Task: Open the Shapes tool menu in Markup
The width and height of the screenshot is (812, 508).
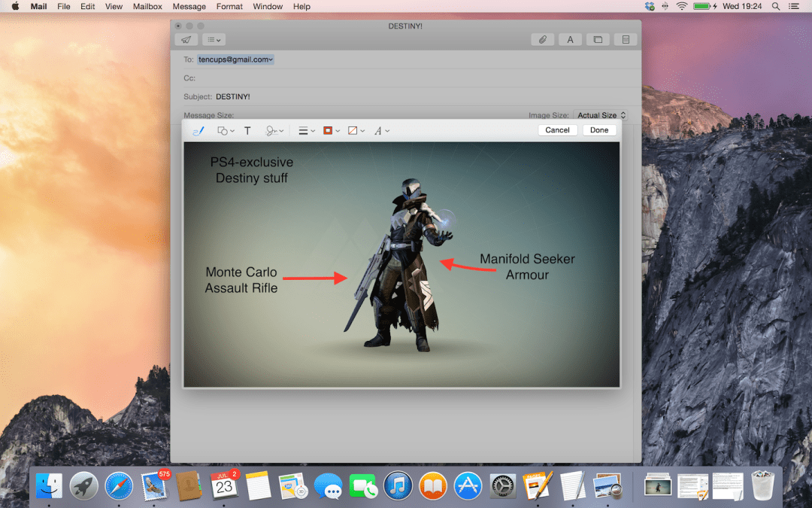Action: click(226, 131)
